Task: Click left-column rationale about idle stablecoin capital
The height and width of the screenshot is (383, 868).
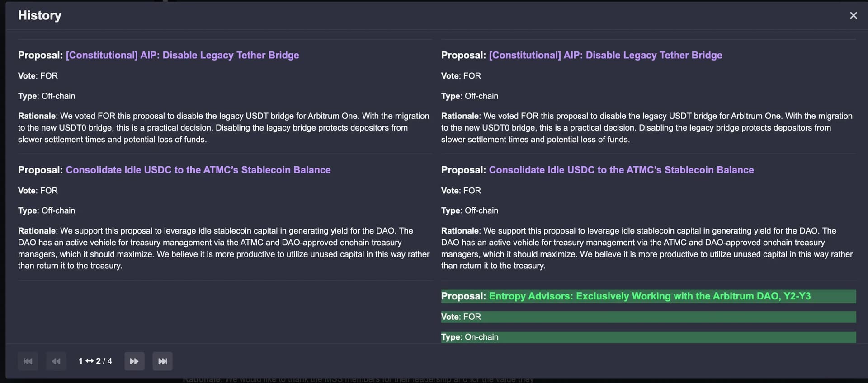Action: click(224, 248)
